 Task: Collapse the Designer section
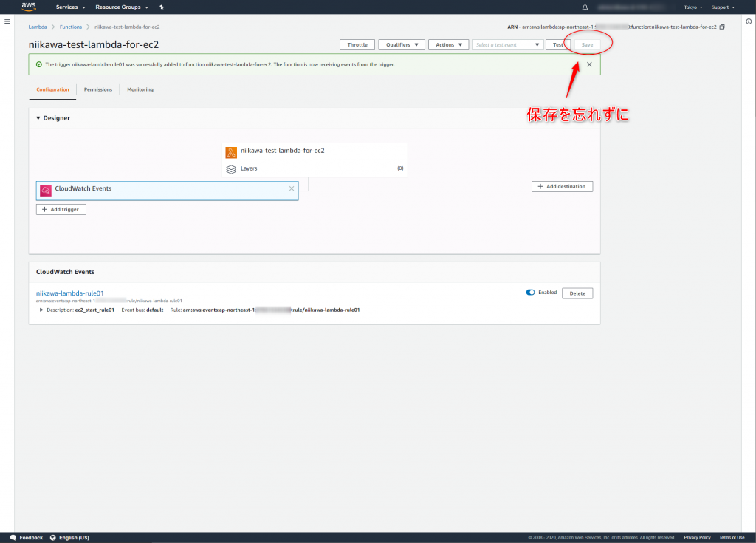38,118
